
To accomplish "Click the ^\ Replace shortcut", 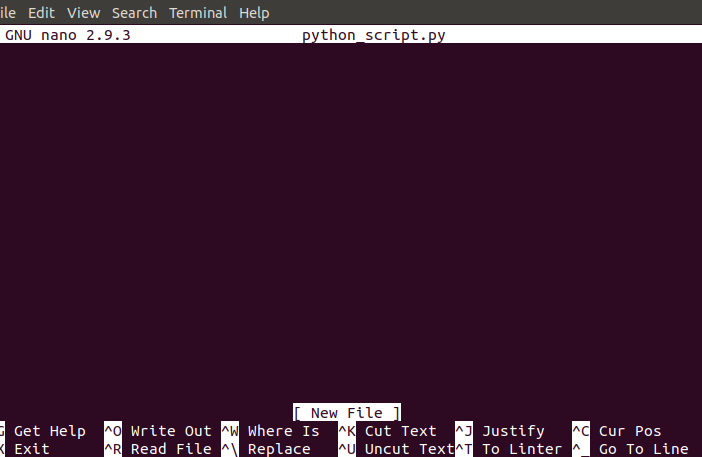I will coord(265,448).
